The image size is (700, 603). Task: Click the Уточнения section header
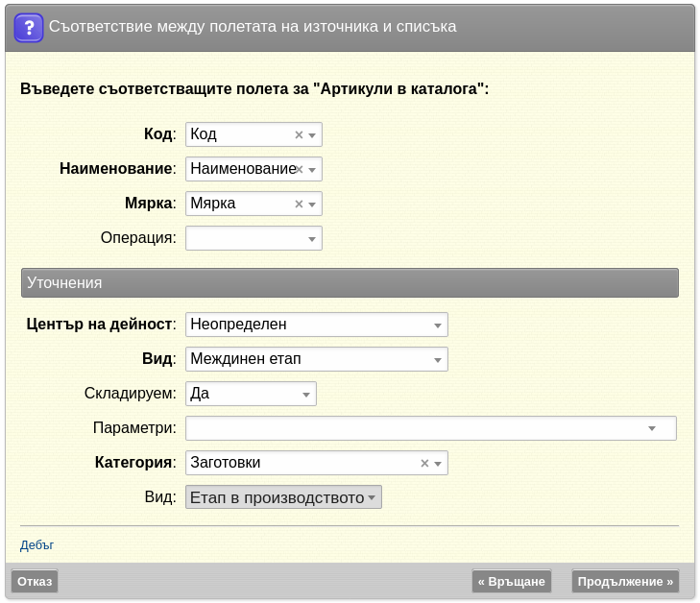click(x=350, y=282)
